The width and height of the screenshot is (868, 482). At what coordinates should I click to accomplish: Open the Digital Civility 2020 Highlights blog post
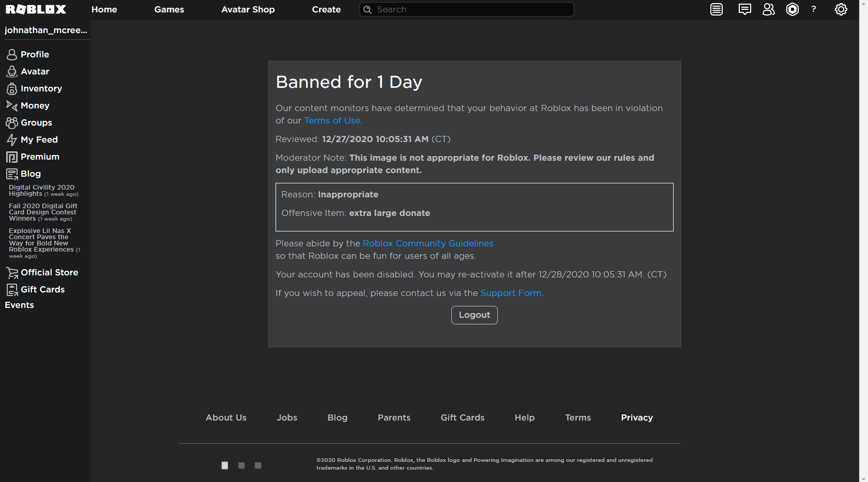click(43, 191)
